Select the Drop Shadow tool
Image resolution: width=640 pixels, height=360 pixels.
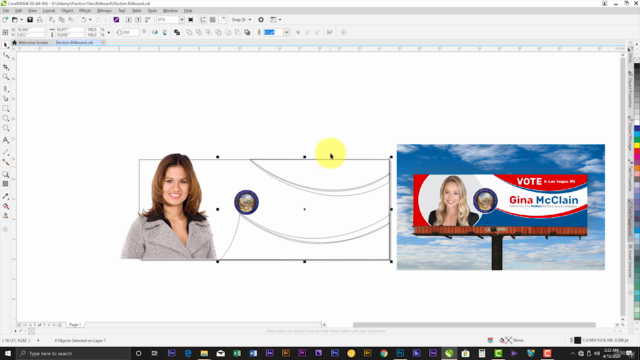5,174
